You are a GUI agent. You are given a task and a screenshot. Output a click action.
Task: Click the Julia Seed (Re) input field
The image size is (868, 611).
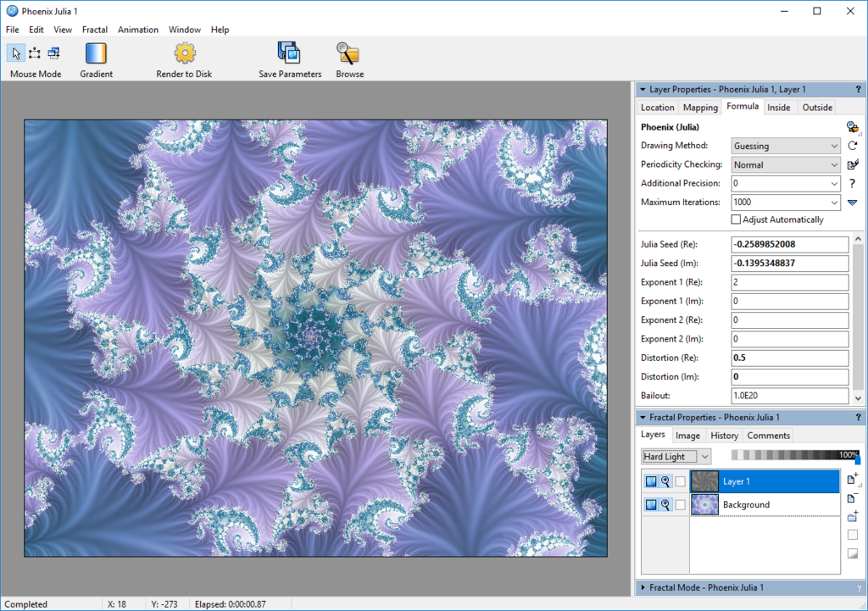coord(789,245)
